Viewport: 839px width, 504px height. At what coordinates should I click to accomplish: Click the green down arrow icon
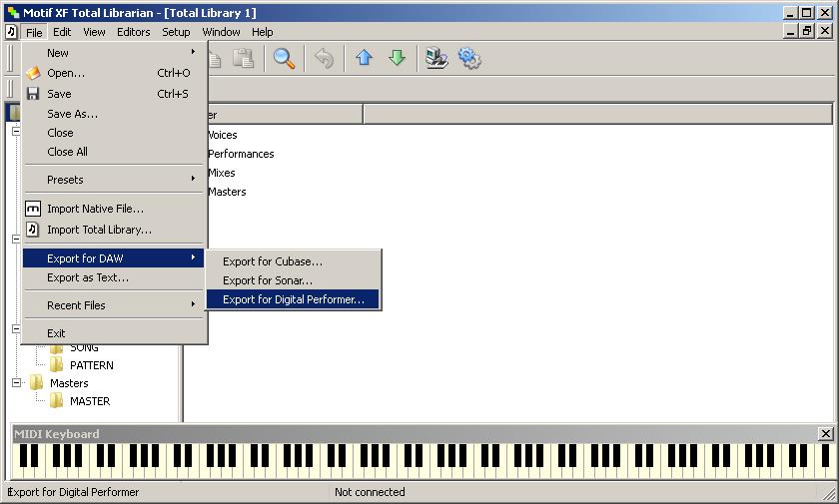[x=398, y=57]
